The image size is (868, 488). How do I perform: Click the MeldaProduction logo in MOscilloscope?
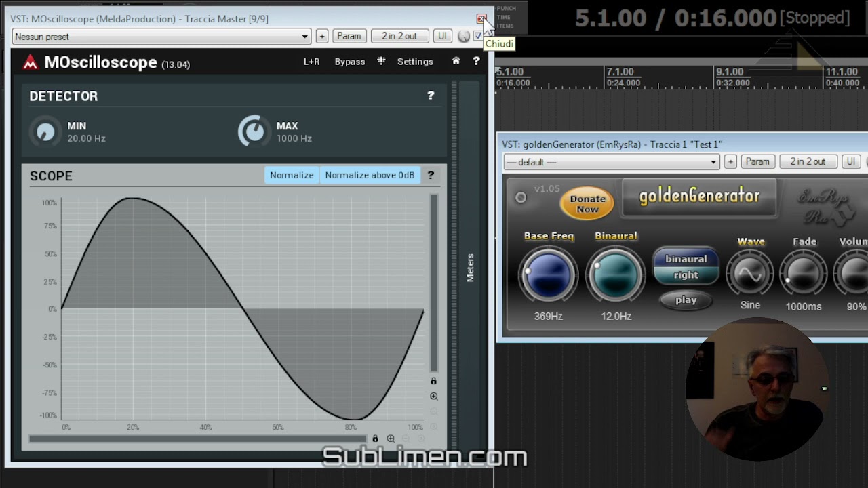coord(31,62)
